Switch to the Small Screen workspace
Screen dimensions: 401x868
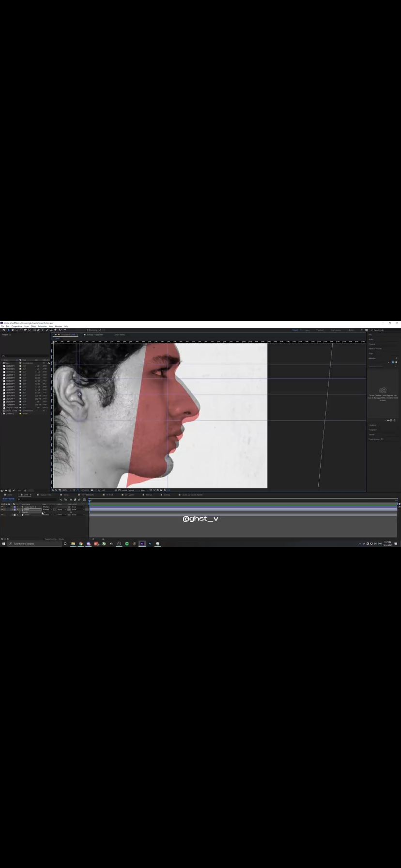pyautogui.click(x=336, y=330)
